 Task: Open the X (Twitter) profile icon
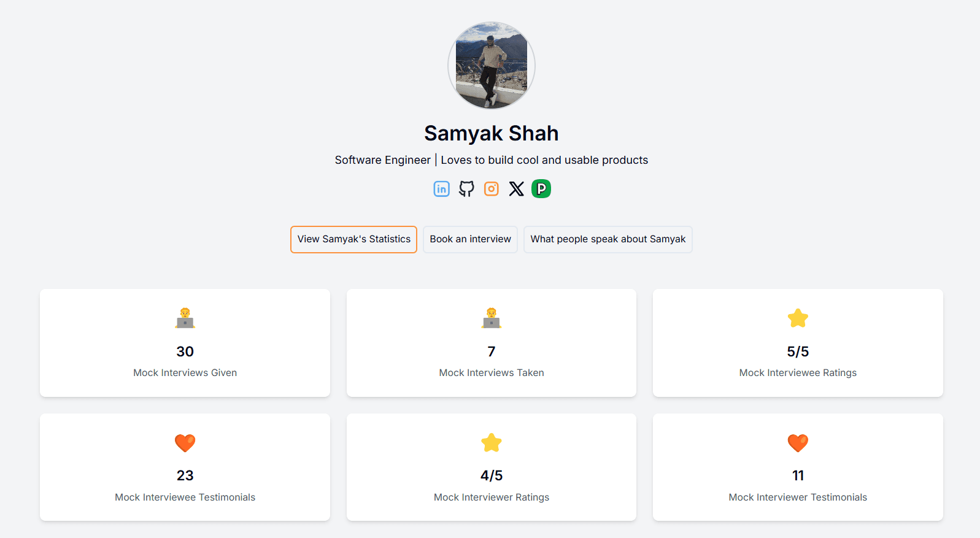coord(517,189)
